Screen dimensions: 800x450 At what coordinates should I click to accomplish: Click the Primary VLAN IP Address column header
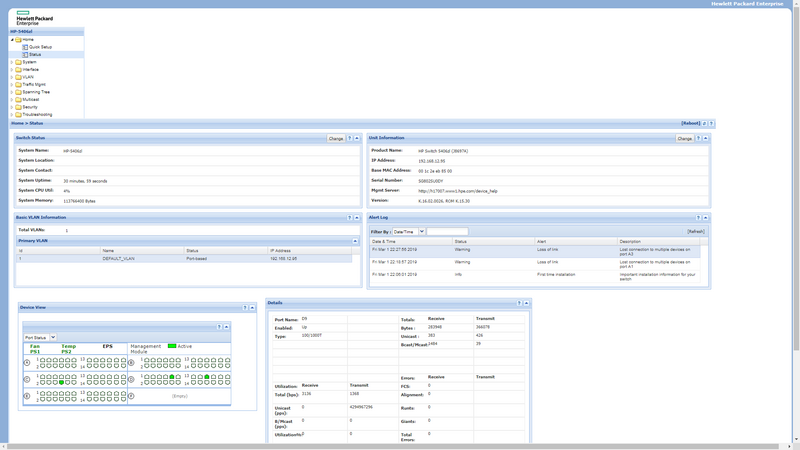[310, 251]
